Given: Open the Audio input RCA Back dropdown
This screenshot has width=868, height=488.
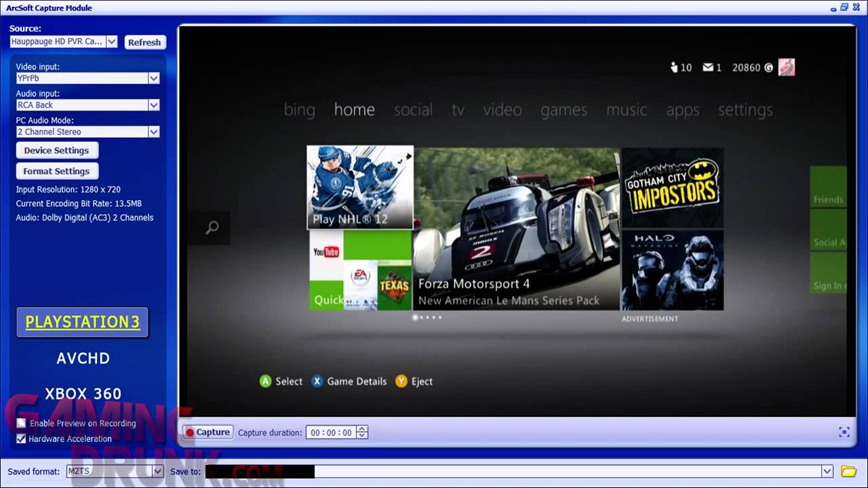Looking at the screenshot, I should click(154, 105).
